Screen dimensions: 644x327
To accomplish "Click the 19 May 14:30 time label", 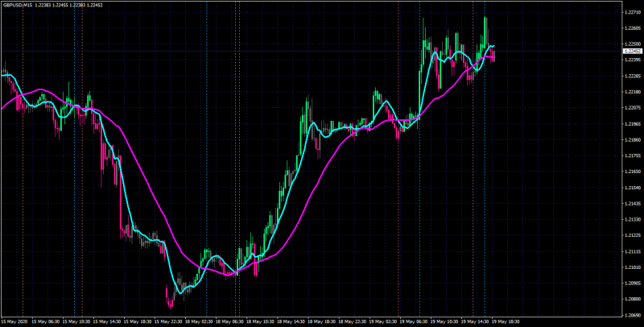I will coord(475,321).
